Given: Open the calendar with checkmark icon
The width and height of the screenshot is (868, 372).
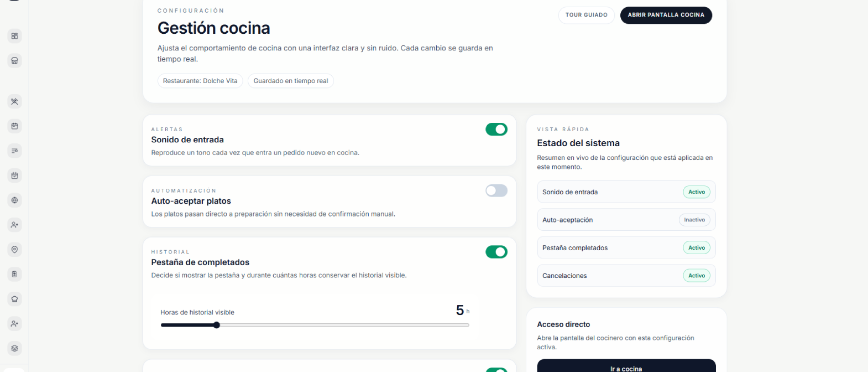Looking at the screenshot, I should point(15,175).
